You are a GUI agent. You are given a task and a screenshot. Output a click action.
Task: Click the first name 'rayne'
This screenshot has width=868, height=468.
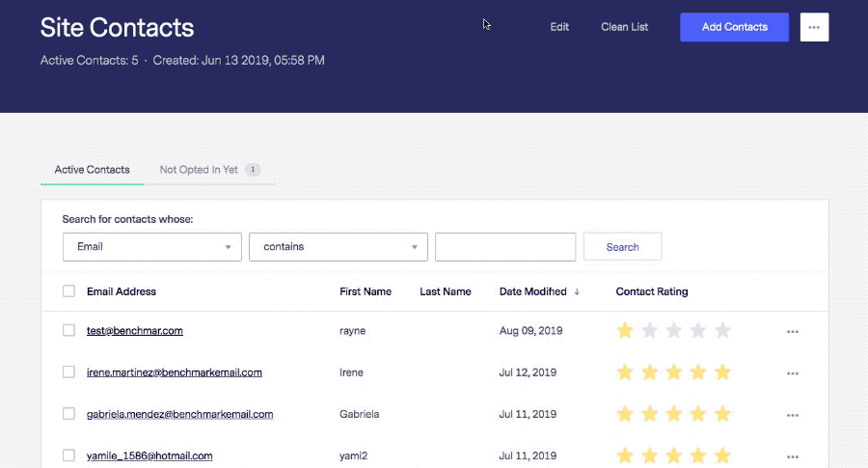(353, 331)
